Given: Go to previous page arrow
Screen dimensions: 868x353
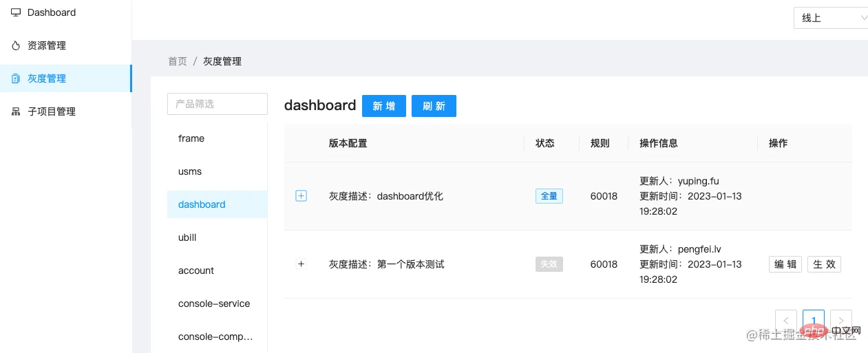Looking at the screenshot, I should tap(786, 321).
